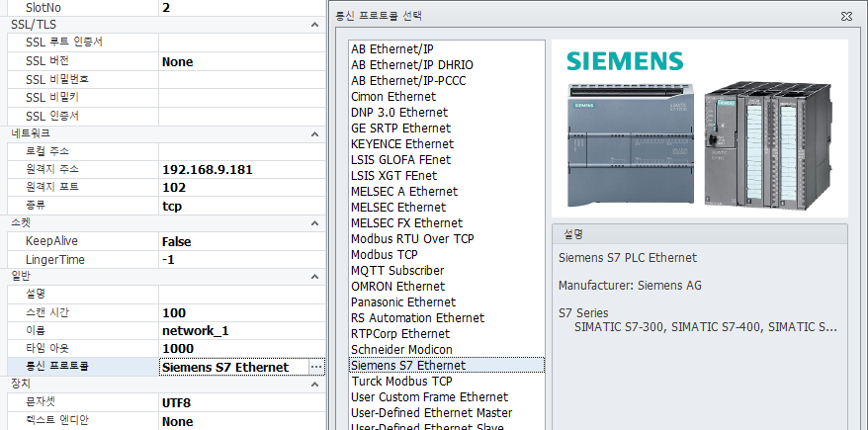The image size is (868, 430).
Task: Click 로컬 주소 value field
Action: pyautogui.click(x=242, y=151)
